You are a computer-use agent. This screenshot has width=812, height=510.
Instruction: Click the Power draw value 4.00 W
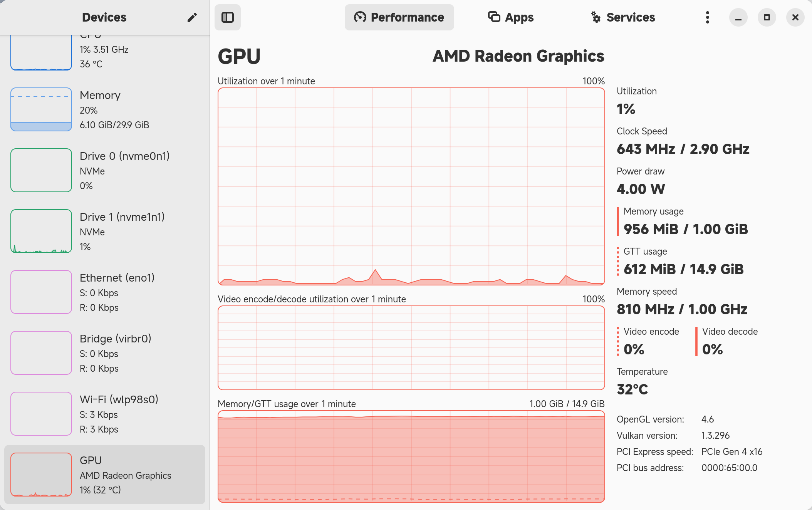(641, 189)
